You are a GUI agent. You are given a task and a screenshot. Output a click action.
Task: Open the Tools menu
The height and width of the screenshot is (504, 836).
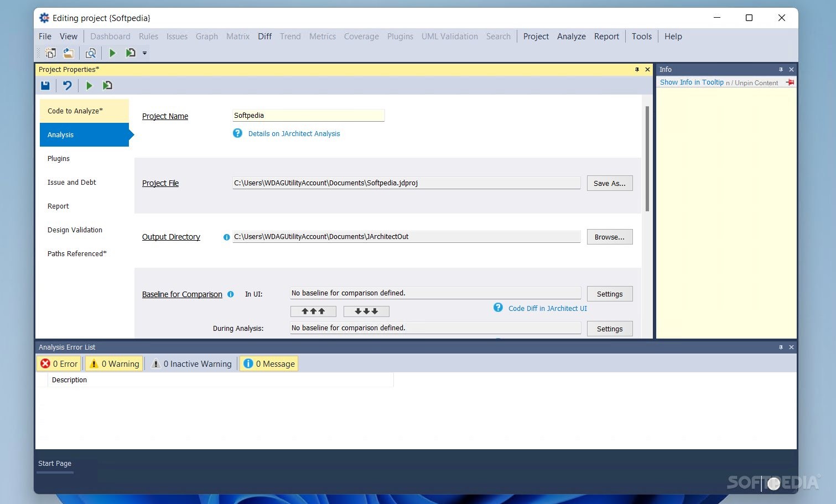(642, 37)
